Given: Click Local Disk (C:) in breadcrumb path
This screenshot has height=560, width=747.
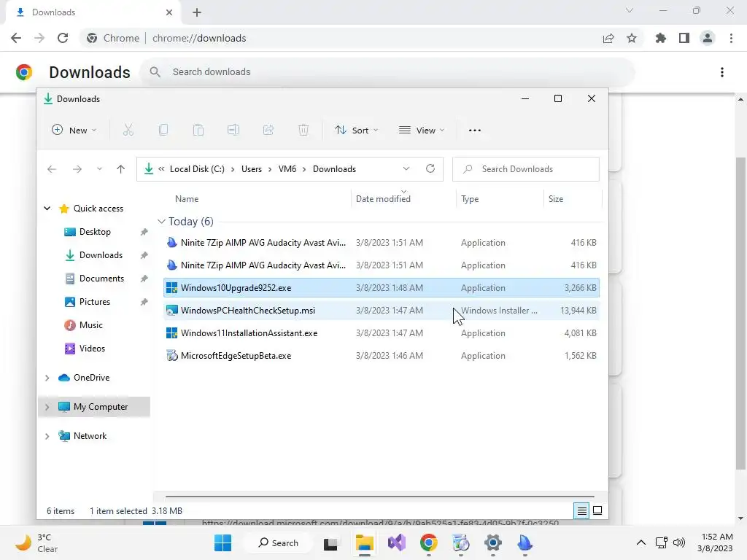Looking at the screenshot, I should pyautogui.click(x=197, y=169).
